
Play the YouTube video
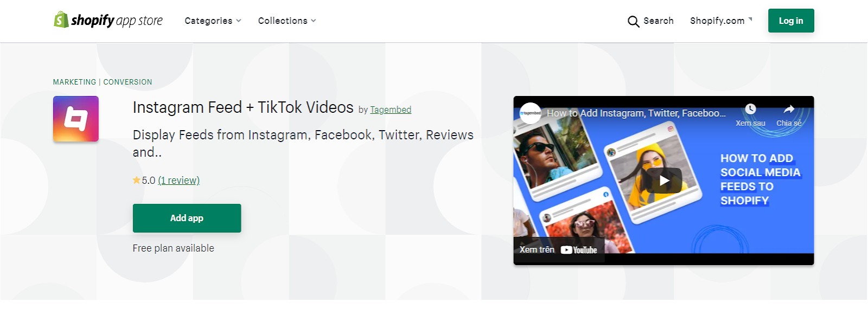(663, 181)
